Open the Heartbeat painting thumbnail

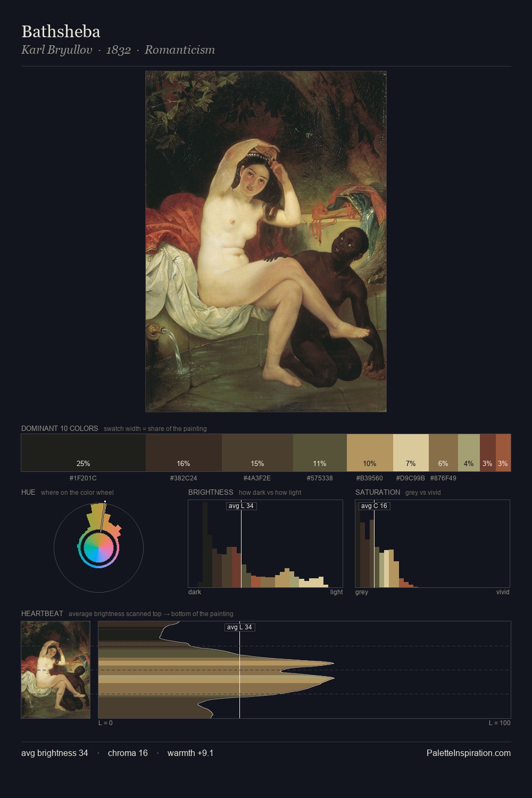coord(56,670)
